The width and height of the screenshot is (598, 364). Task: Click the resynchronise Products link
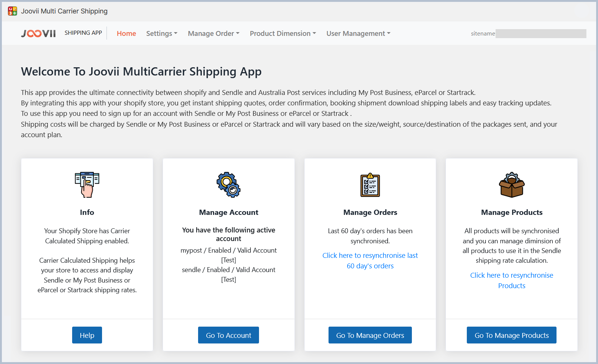pyautogui.click(x=511, y=280)
